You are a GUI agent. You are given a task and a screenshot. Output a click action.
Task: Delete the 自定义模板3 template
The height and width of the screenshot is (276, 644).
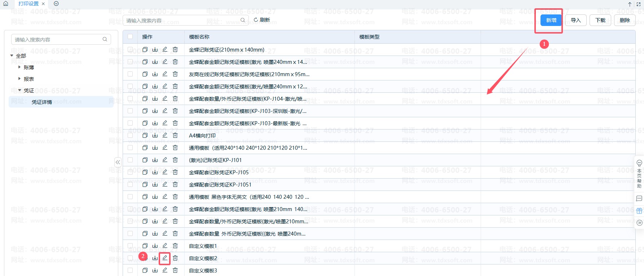click(175, 270)
